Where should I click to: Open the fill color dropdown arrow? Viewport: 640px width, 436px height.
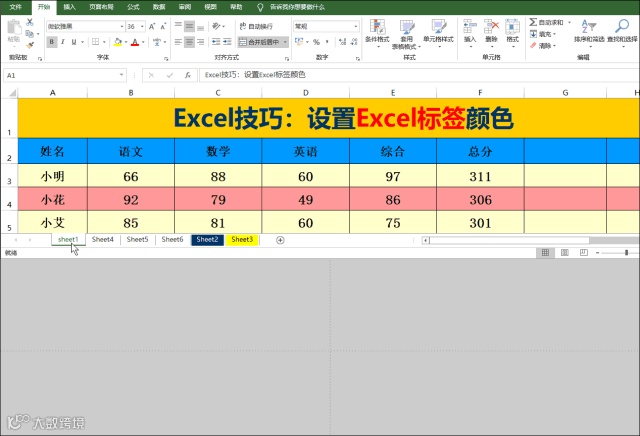click(x=126, y=42)
